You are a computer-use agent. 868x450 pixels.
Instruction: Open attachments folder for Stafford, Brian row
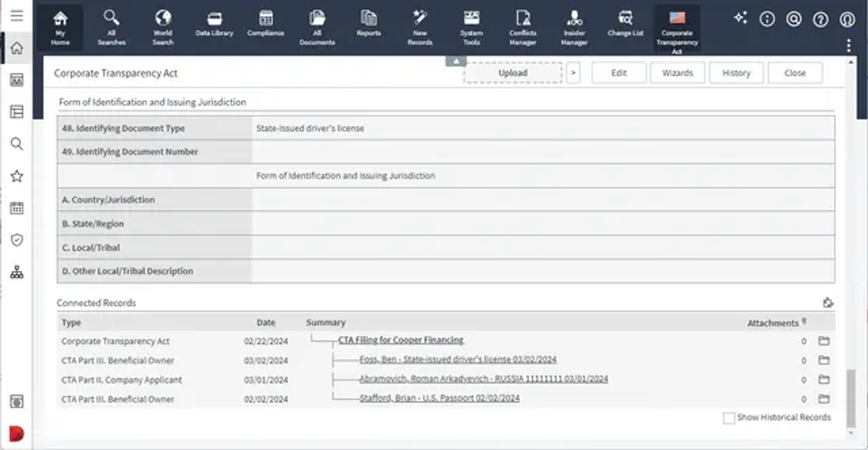click(x=824, y=399)
